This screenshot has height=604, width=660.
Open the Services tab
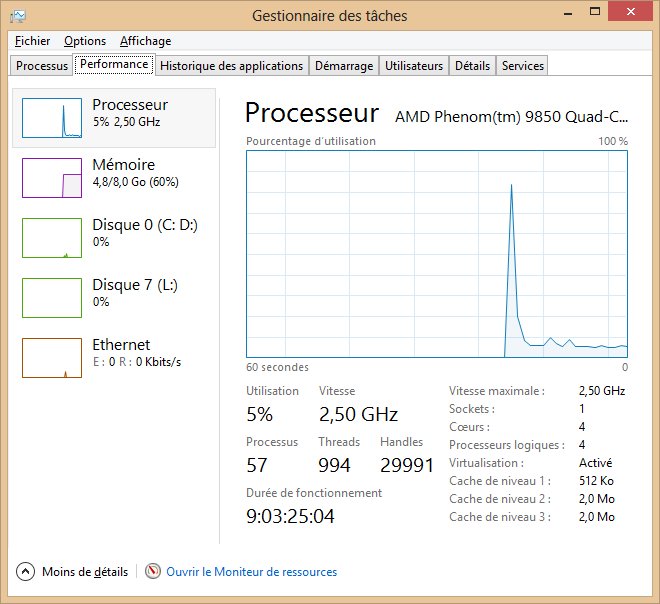click(x=522, y=66)
